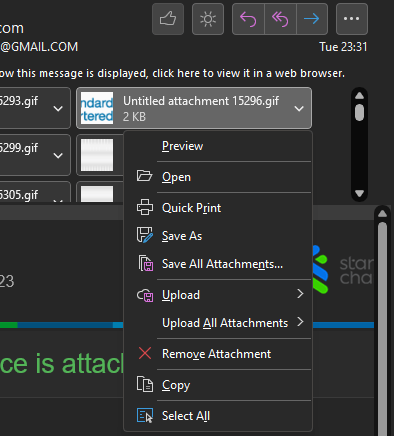
Task: Click the @GMAIL.COM sender address
Action: tap(39, 47)
